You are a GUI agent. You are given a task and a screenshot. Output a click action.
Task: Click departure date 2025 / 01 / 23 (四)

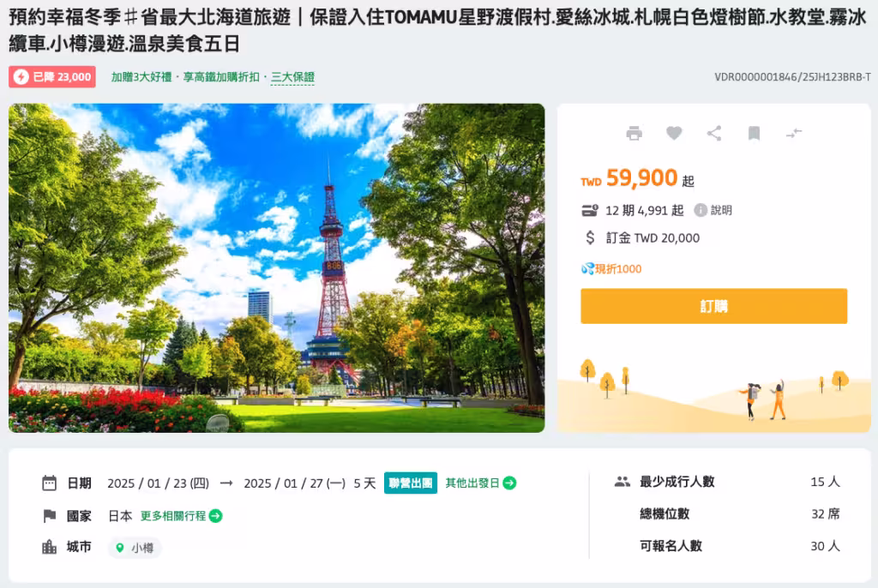(x=158, y=483)
